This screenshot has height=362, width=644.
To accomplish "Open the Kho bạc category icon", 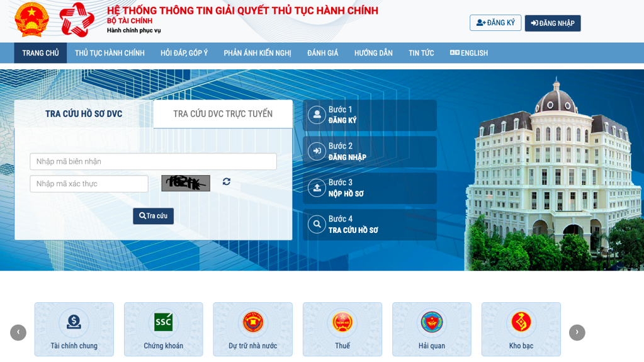I will (521, 322).
